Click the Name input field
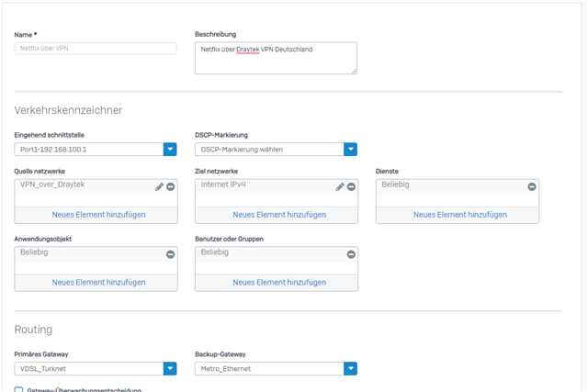The height and width of the screenshot is (392, 588). pyautogui.click(x=96, y=48)
